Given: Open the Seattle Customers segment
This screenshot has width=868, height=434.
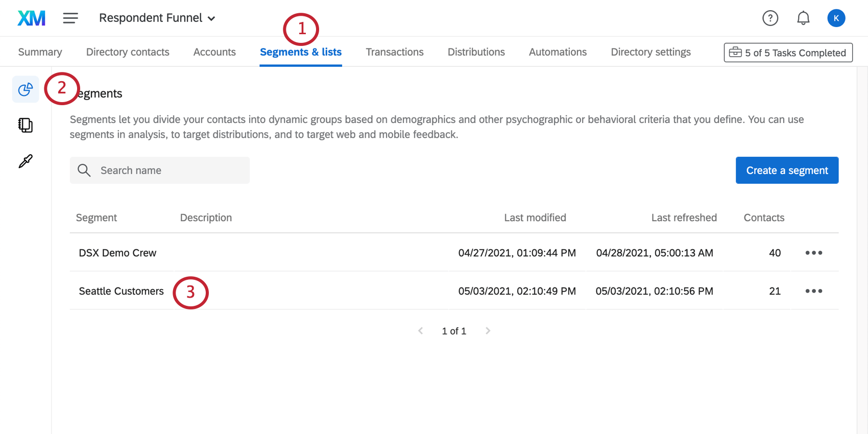Looking at the screenshot, I should pos(121,291).
